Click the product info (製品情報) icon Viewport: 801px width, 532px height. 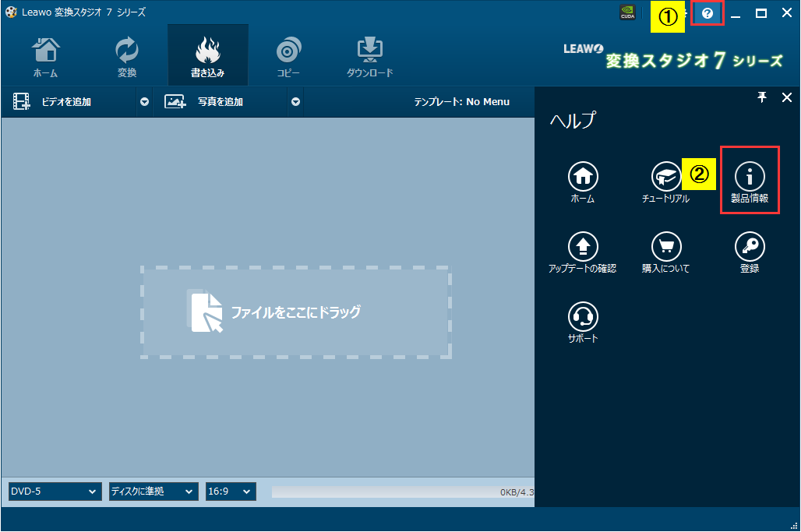(750, 178)
